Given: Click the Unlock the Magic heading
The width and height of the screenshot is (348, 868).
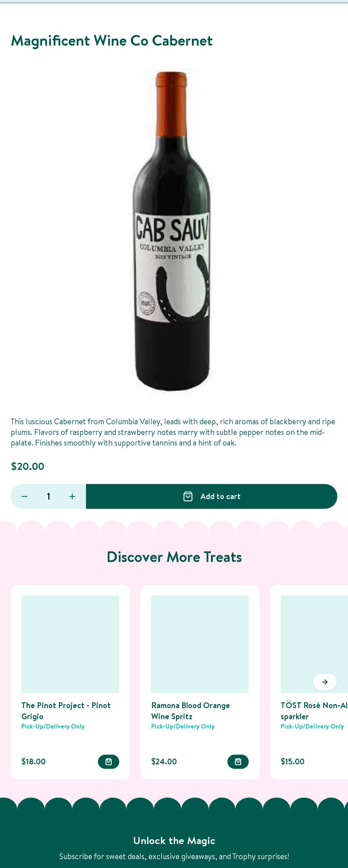Looking at the screenshot, I should pyautogui.click(x=174, y=841).
